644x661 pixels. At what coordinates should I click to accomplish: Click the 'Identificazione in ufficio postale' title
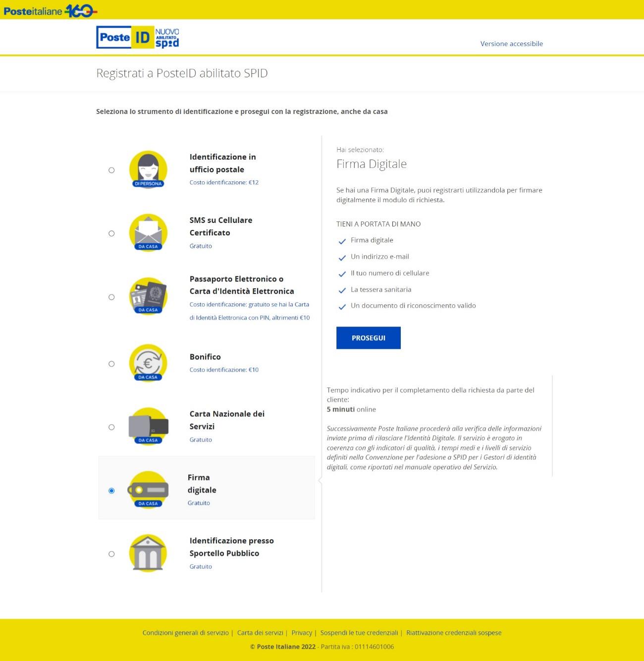tap(223, 163)
